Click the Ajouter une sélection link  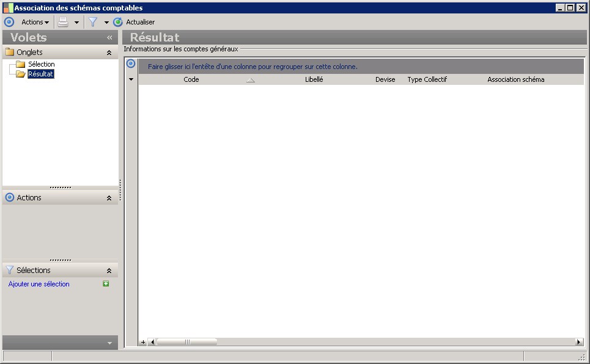[39, 284]
